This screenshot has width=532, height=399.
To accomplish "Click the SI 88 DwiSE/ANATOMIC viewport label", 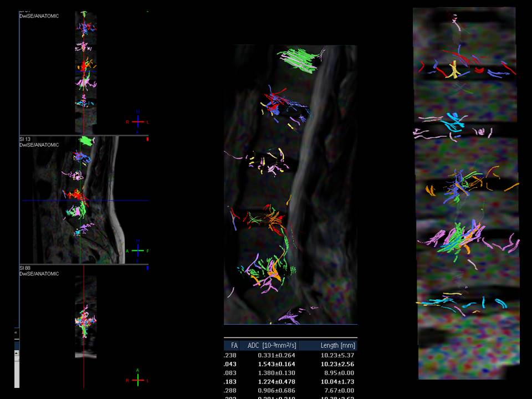I will click(x=39, y=271).
